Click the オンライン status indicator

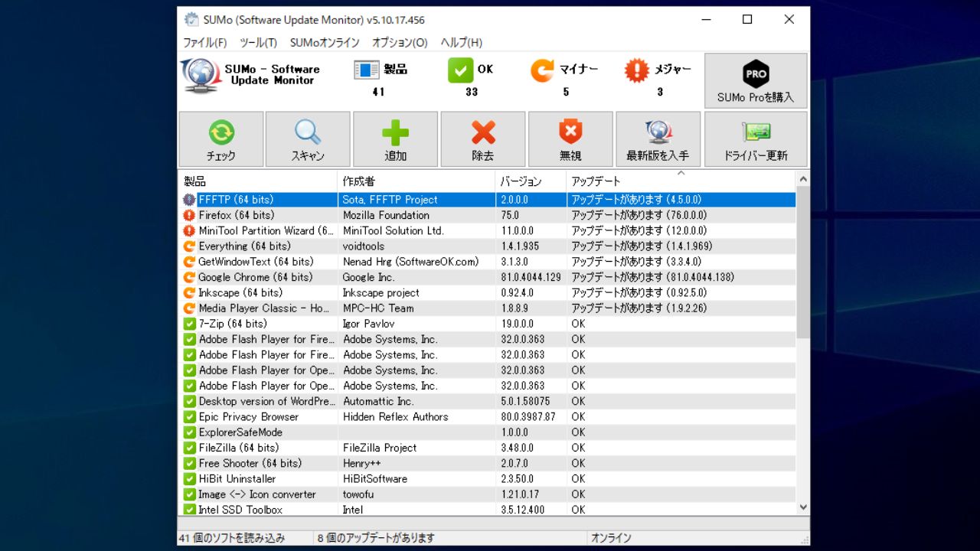pos(611,538)
